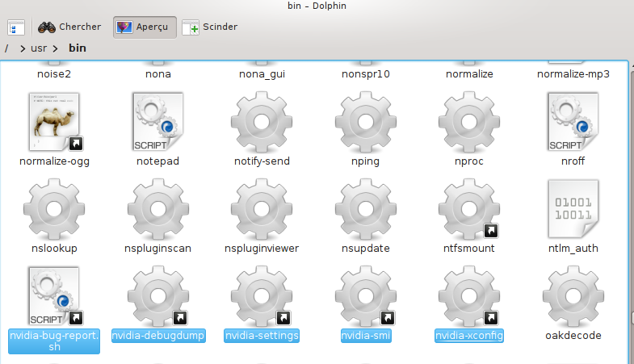Click the nvidia-bug-report.sh script icon
Image resolution: width=634 pixels, height=364 pixels.
pos(54,295)
